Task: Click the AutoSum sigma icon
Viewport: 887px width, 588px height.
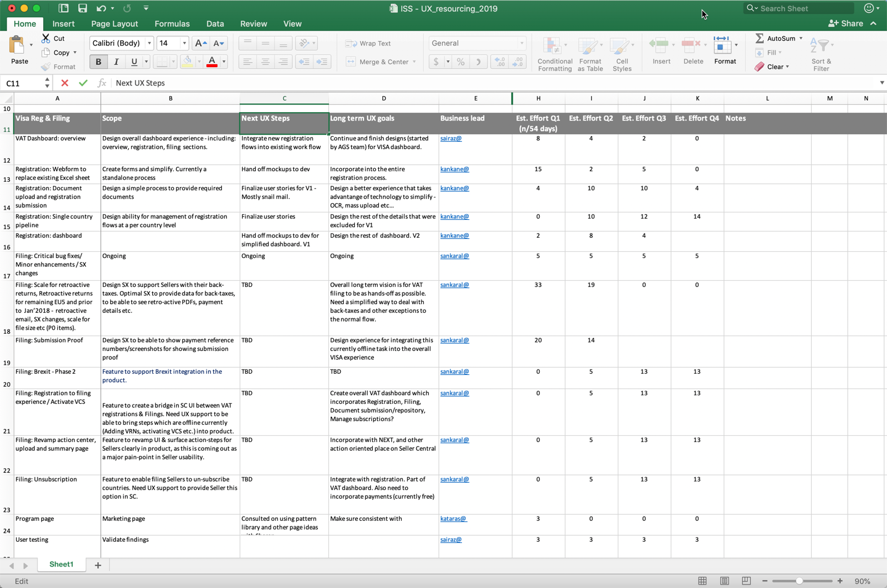Action: (759, 38)
